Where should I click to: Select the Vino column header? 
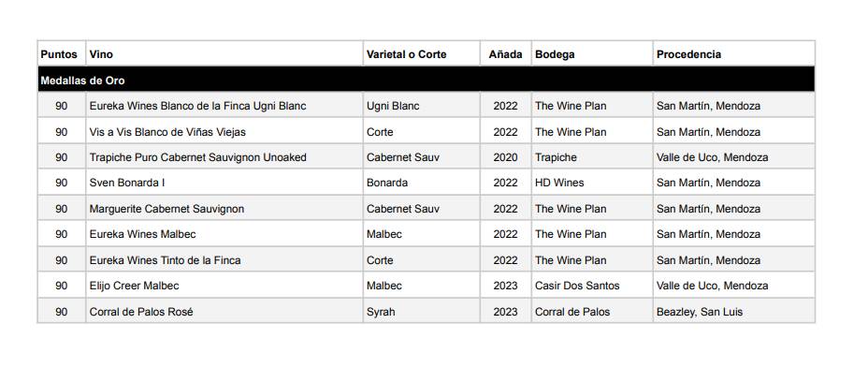(x=101, y=54)
